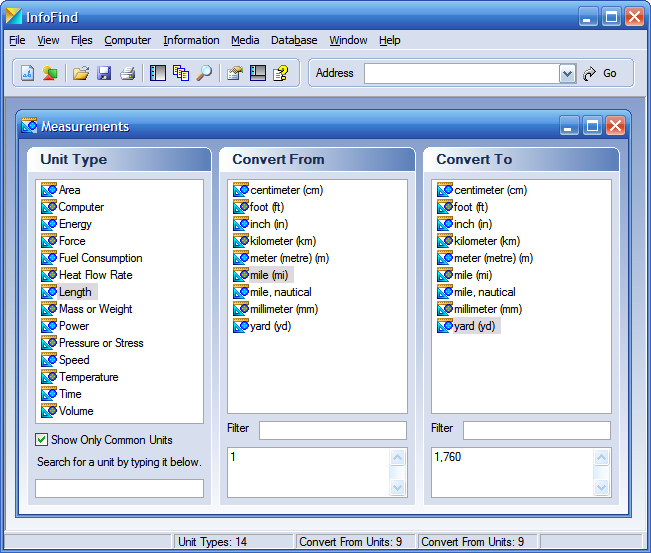Click the magnifying glass search icon

(204, 73)
